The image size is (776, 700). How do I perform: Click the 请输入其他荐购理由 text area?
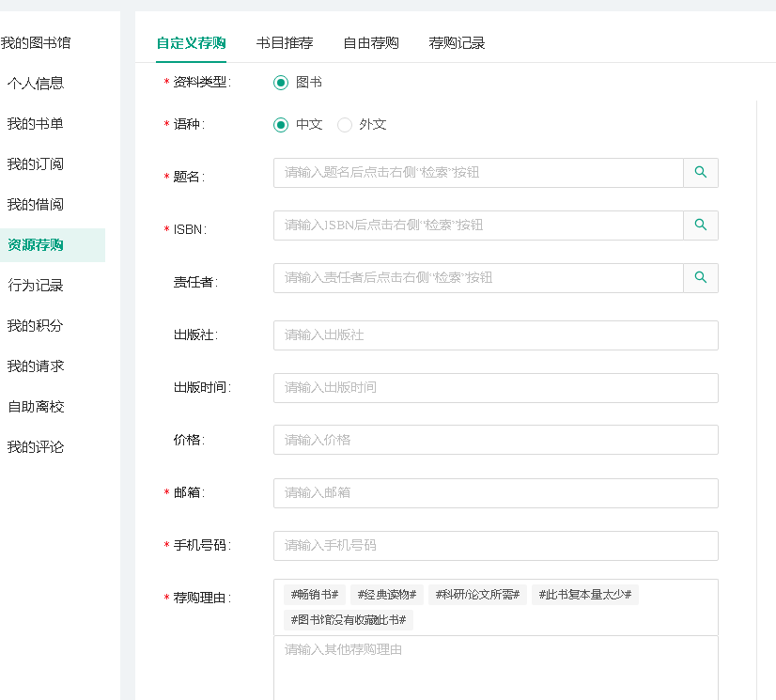pyautogui.click(x=495, y=667)
